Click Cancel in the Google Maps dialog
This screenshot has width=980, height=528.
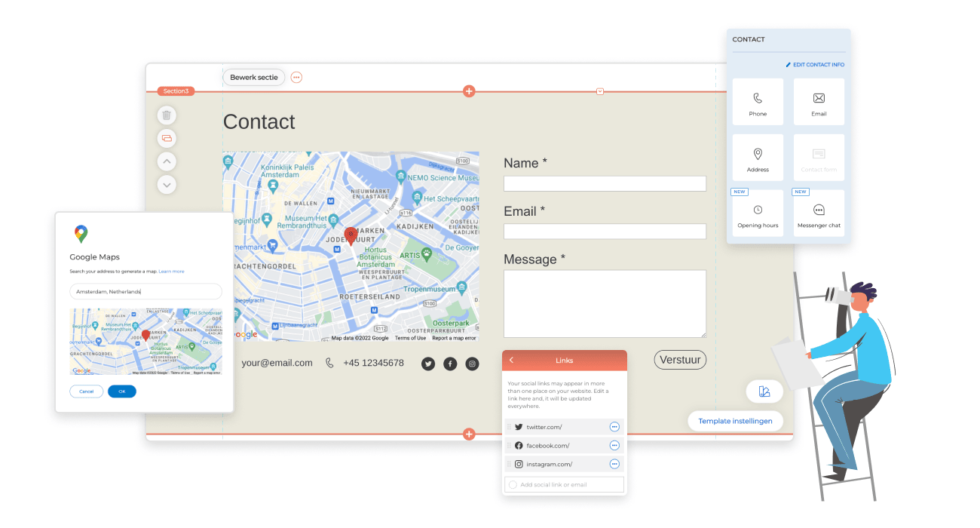click(87, 391)
